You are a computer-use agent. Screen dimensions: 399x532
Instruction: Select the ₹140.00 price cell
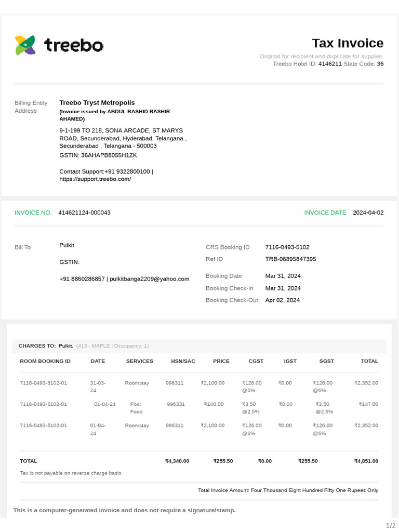pyautogui.click(x=214, y=404)
